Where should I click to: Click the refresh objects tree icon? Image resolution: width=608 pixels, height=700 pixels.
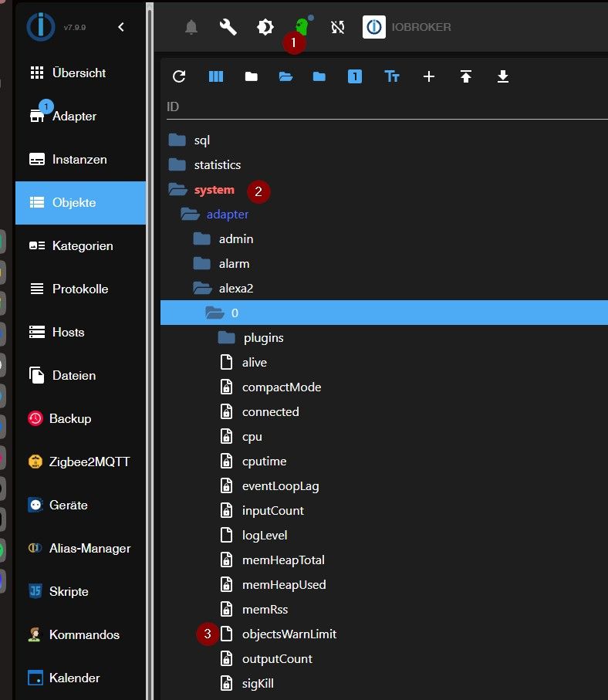179,76
